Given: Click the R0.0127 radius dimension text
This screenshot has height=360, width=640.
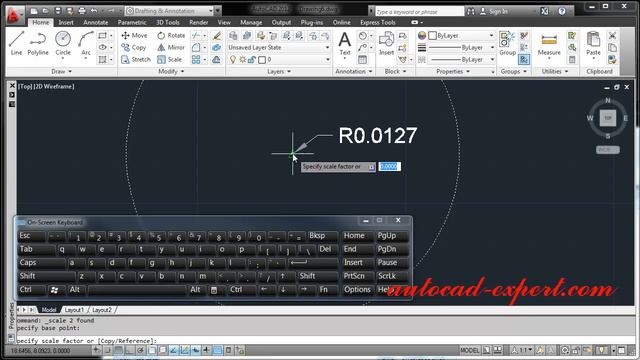Looking at the screenshot, I should coord(378,135).
